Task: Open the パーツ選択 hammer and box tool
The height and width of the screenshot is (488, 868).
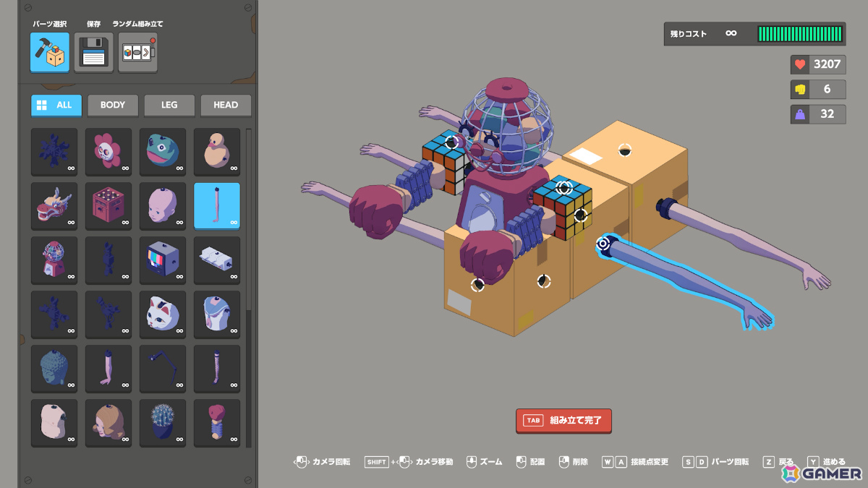Action: [50, 52]
